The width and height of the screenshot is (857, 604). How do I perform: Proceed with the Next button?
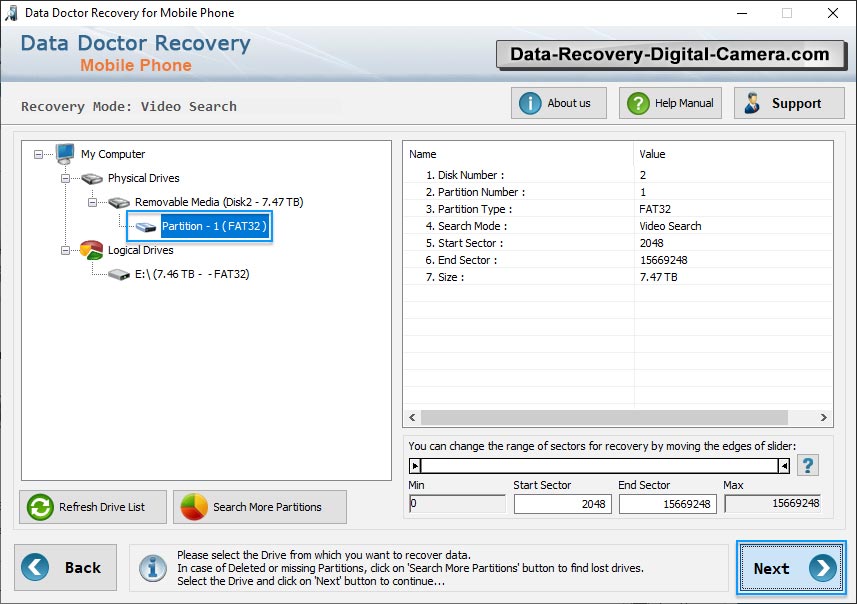coord(791,568)
